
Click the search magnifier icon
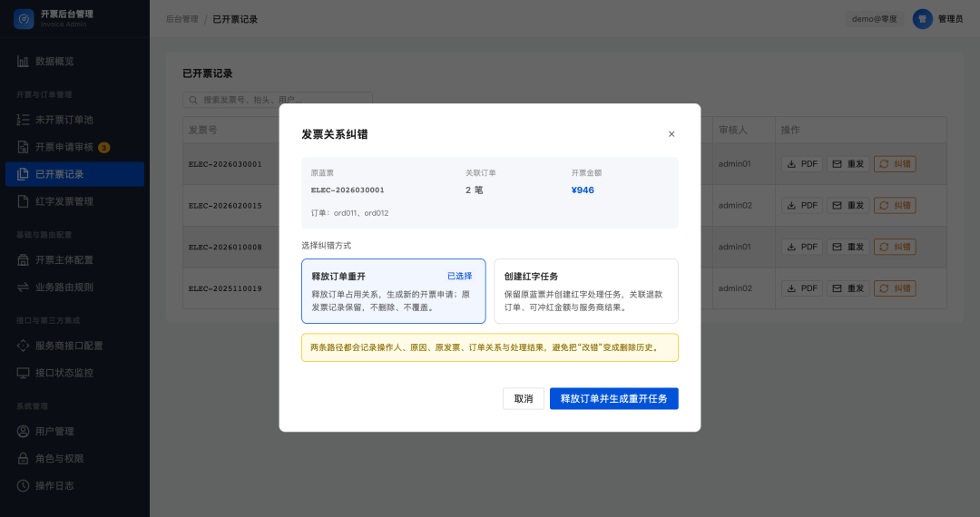click(x=193, y=100)
